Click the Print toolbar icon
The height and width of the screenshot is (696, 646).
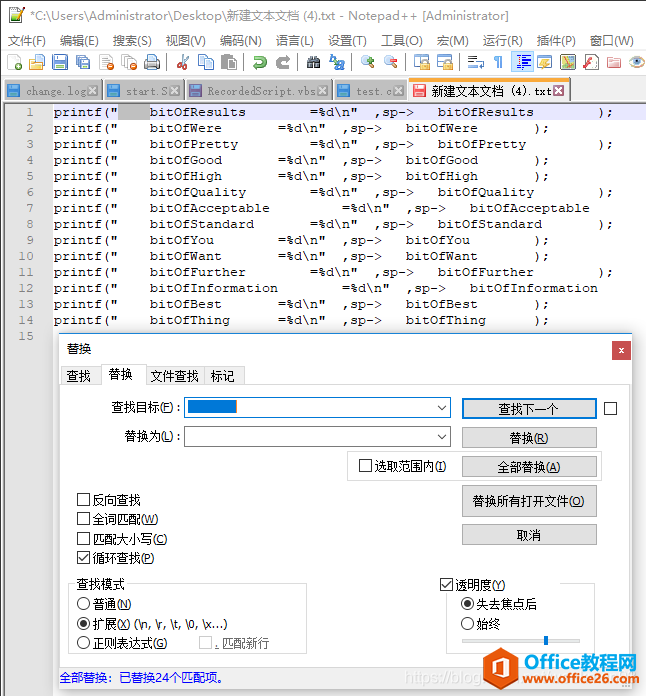click(152, 62)
